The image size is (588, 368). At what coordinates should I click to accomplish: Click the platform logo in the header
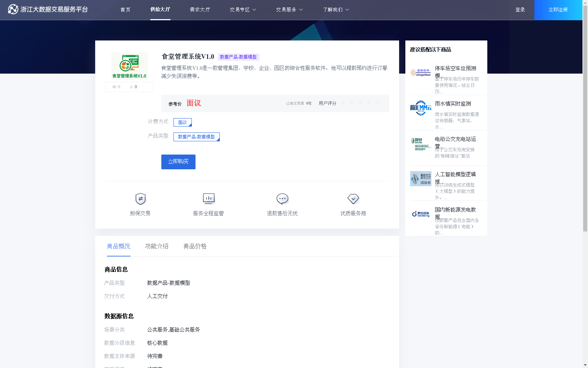(48, 9)
